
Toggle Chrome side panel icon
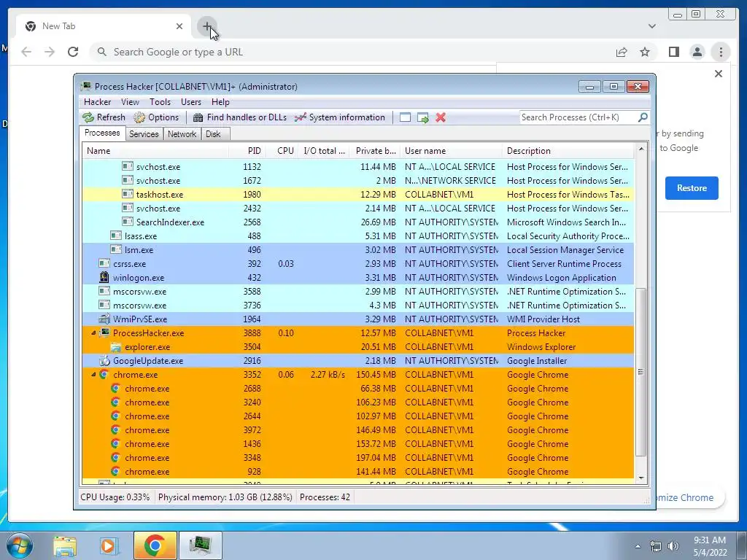[x=673, y=52]
